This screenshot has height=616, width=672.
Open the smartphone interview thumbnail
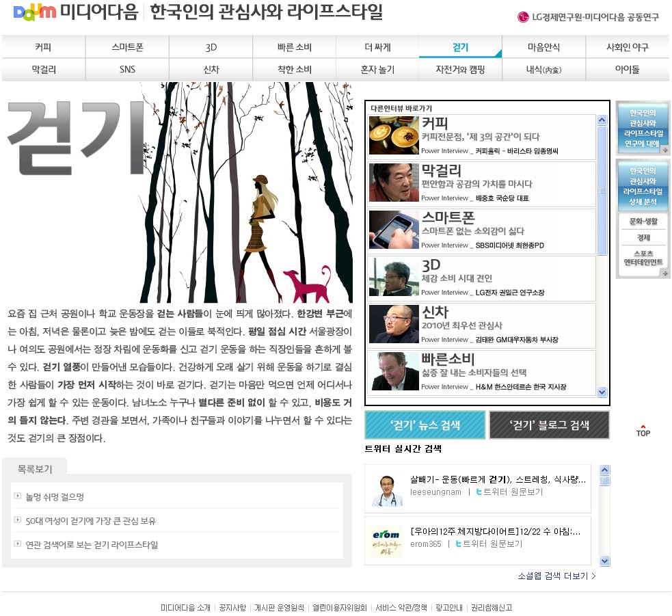click(394, 230)
